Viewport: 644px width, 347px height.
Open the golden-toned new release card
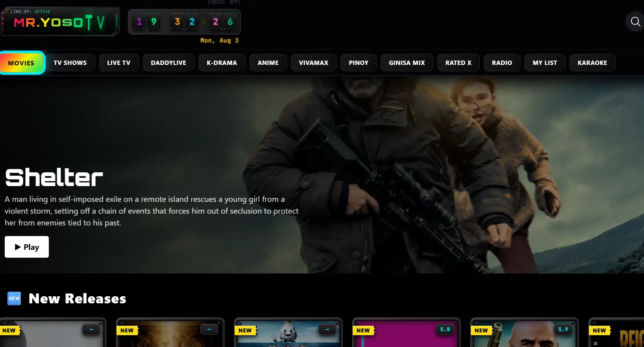coord(170,332)
